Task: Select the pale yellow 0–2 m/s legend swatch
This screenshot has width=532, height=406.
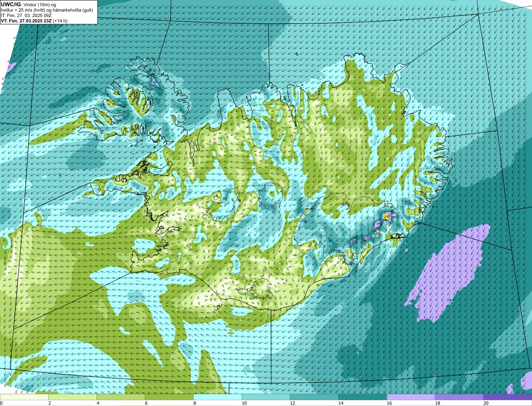Action: (x=25, y=397)
